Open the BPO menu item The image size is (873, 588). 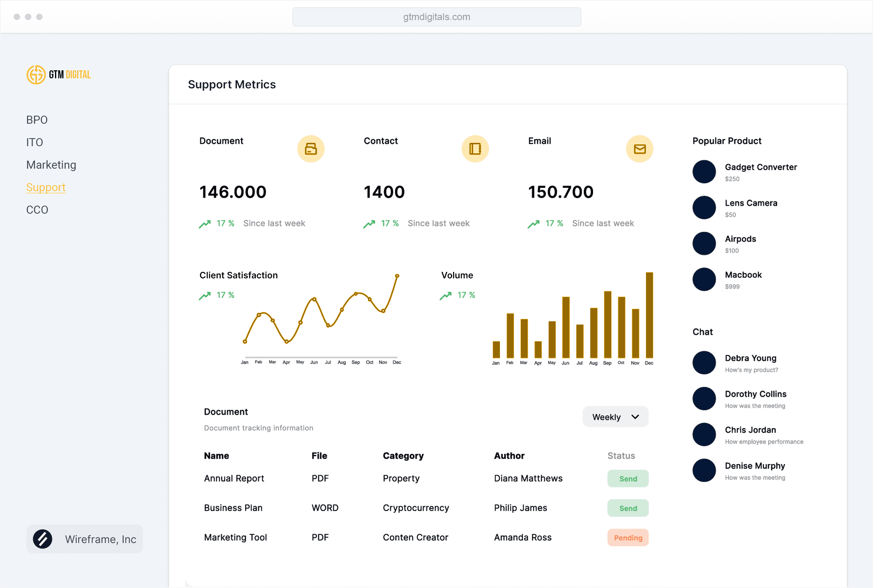point(37,120)
